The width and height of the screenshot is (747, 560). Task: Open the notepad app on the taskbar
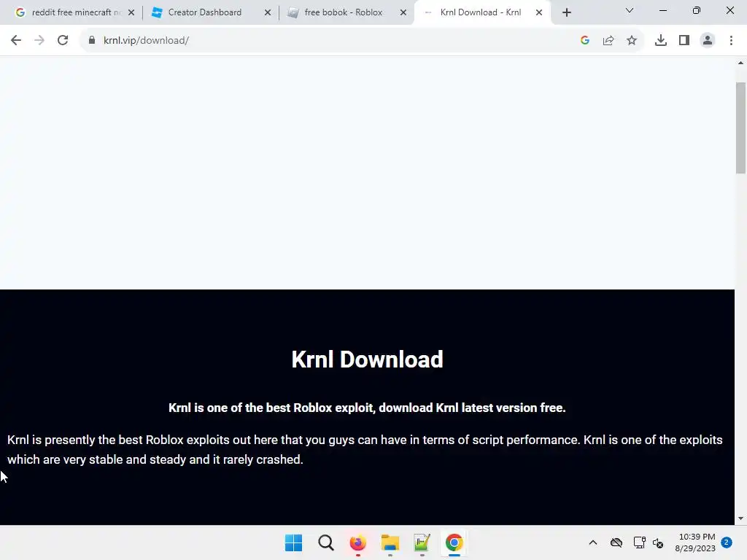[x=422, y=542]
